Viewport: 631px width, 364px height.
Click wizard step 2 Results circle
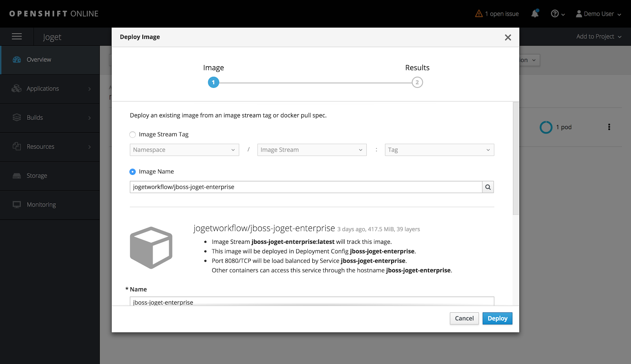[x=417, y=82]
